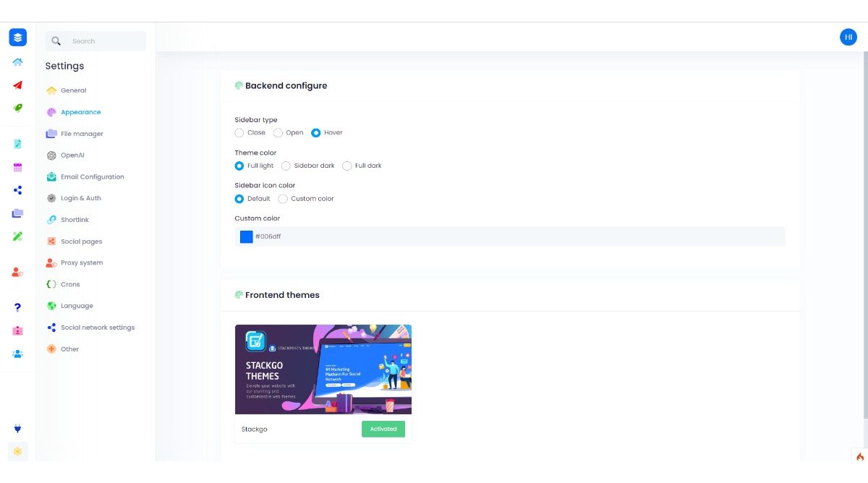Viewport: 868px width, 483px height.
Task: Click the blue users group icon
Action: 17,354
